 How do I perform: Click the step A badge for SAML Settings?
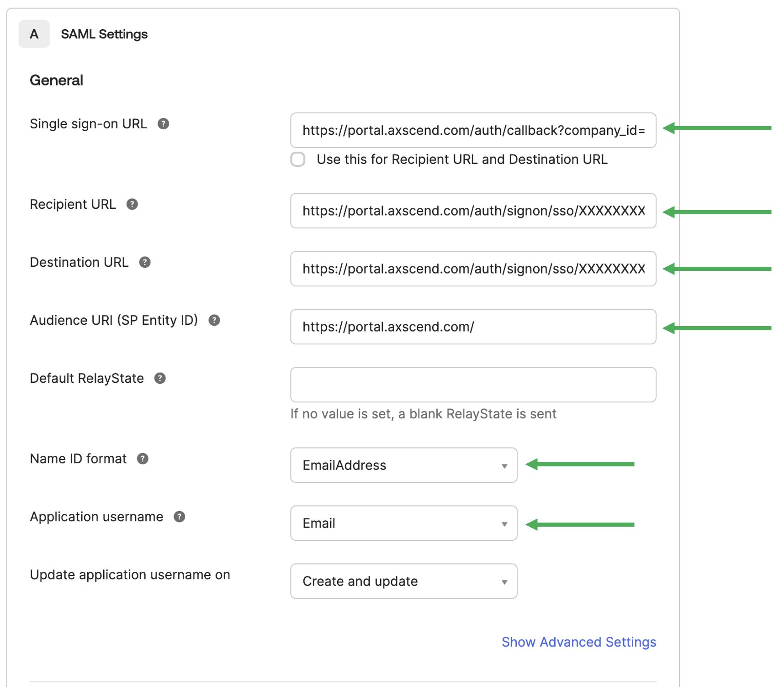tap(34, 34)
